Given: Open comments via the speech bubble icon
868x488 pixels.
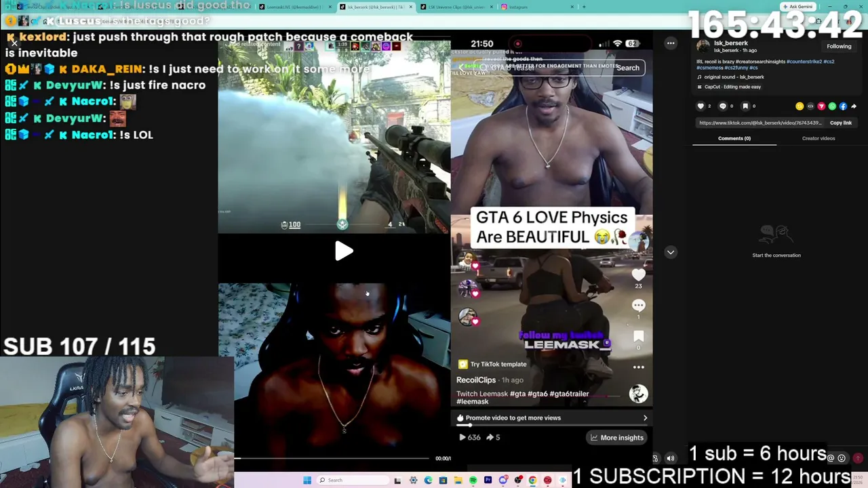Looking at the screenshot, I should [723, 106].
